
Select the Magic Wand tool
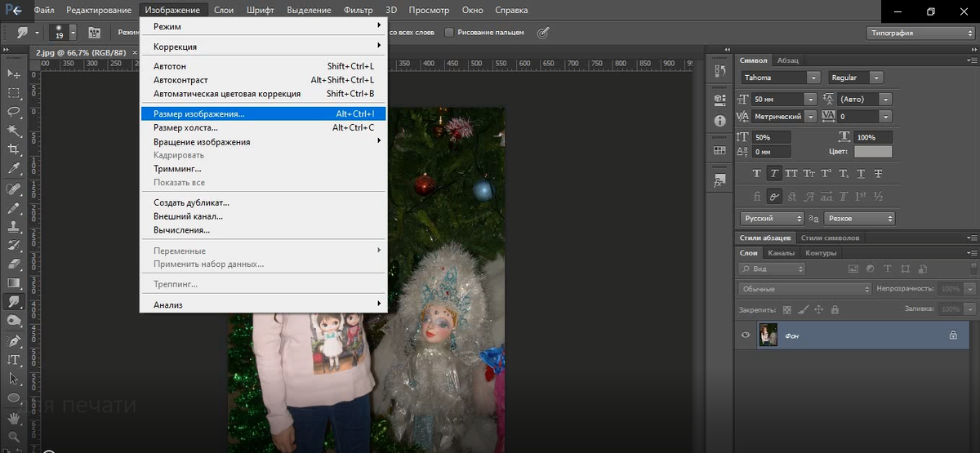tap(14, 131)
